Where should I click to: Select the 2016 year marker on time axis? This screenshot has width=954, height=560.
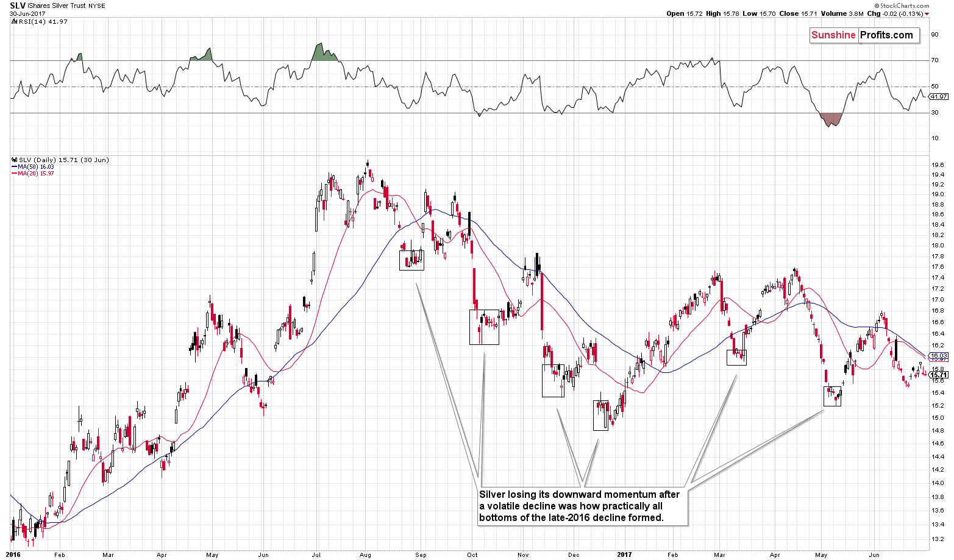coord(13,555)
